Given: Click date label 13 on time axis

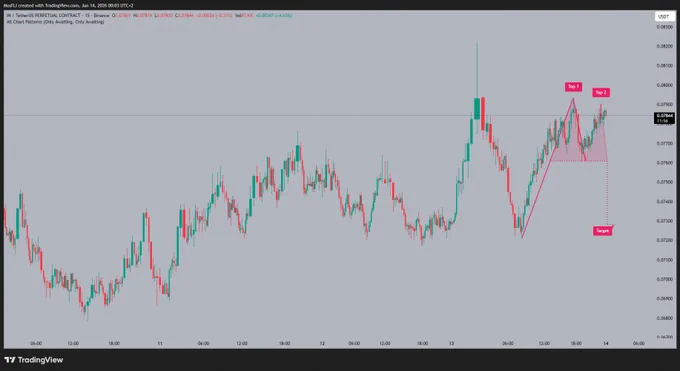Looking at the screenshot, I should tap(451, 343).
